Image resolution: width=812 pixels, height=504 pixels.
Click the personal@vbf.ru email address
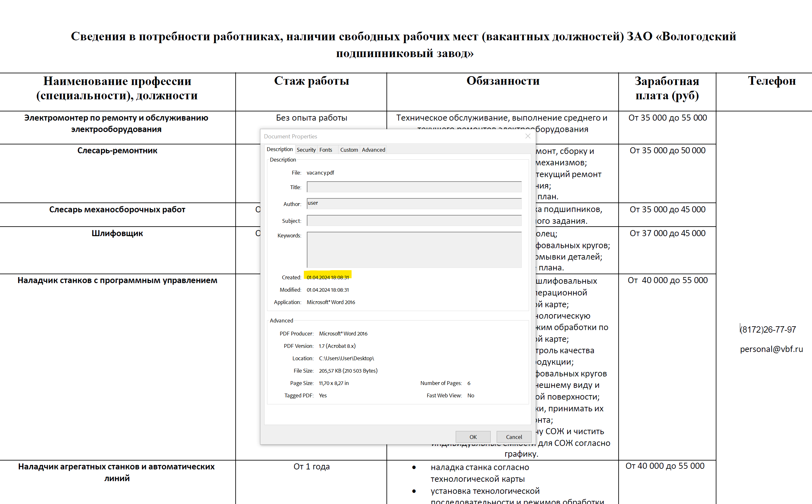(771, 349)
